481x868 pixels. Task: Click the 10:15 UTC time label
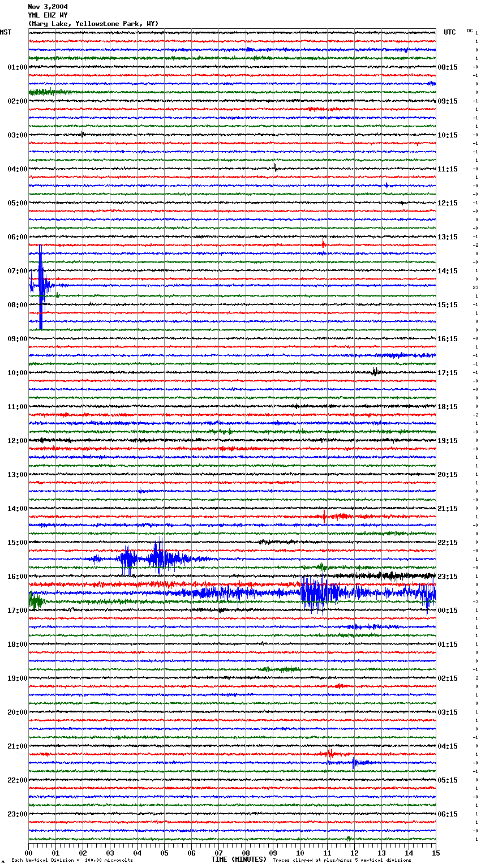pyautogui.click(x=448, y=135)
